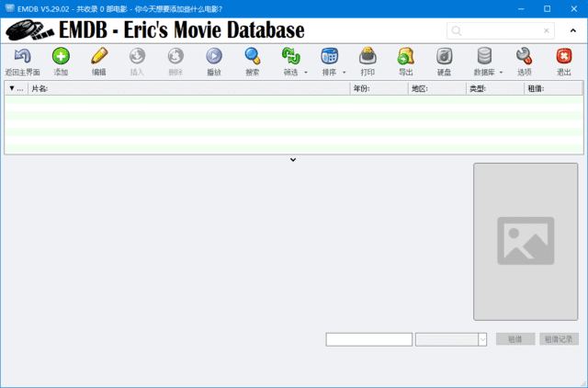Open the 硬盘 hard disk tool
This screenshot has width=588, height=388.
(x=445, y=56)
